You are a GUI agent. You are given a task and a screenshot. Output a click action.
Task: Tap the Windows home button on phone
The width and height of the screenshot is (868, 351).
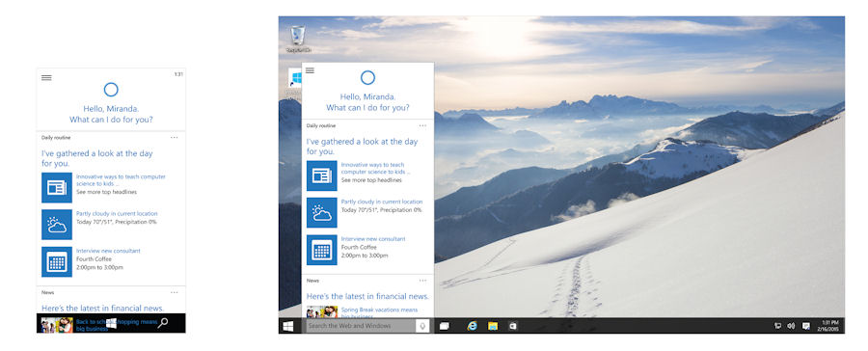click(111, 323)
